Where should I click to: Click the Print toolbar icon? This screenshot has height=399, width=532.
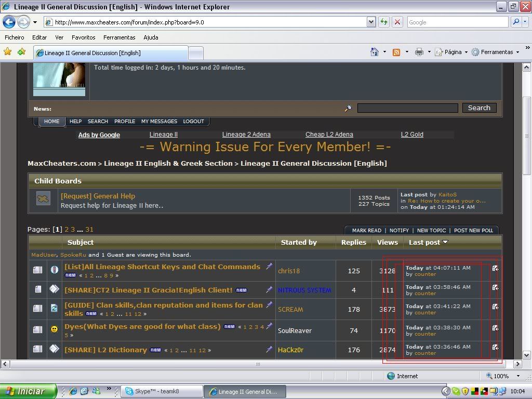(x=419, y=52)
